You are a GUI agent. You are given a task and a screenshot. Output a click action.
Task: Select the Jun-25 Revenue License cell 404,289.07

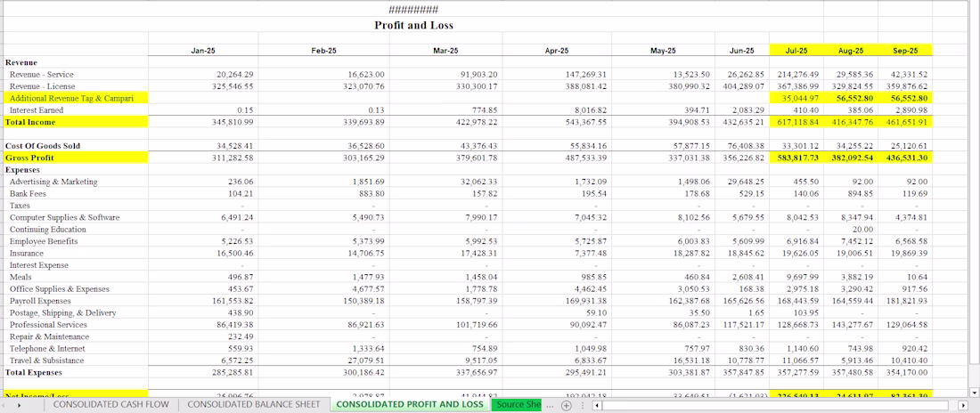point(742,86)
